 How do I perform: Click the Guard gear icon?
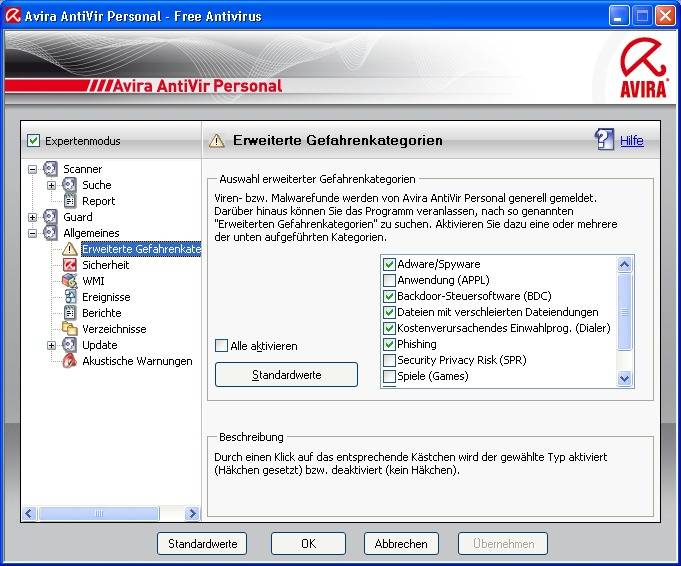[x=50, y=216]
